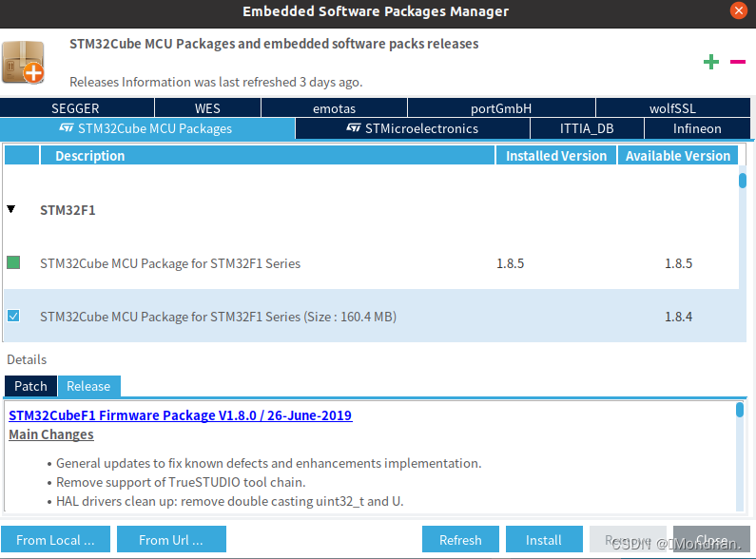
Task: Click the Description column header
Action: pos(267,156)
